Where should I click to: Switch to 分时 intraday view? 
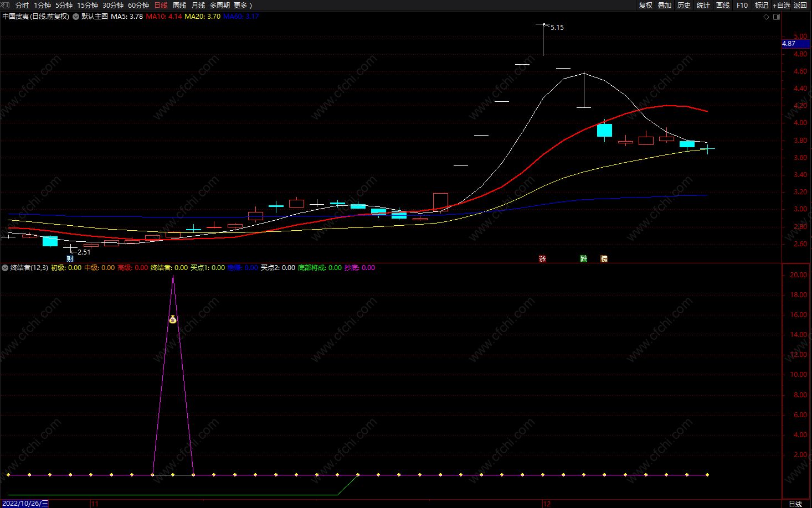tap(22, 5)
